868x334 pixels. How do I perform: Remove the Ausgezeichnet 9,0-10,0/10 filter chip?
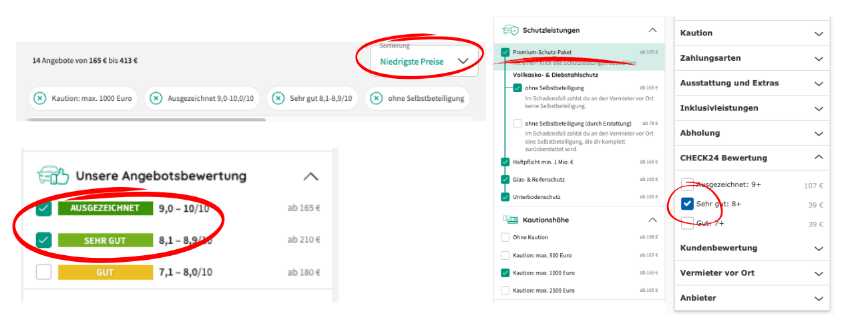tap(156, 99)
